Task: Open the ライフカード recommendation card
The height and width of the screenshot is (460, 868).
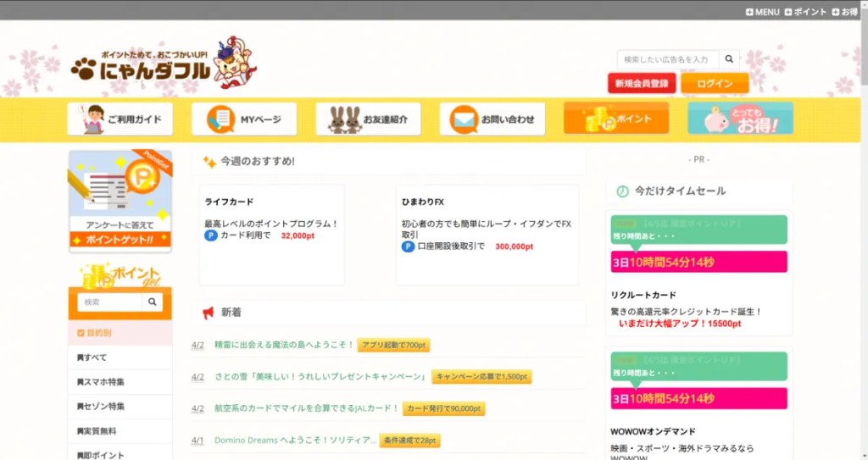Action: 271,234
